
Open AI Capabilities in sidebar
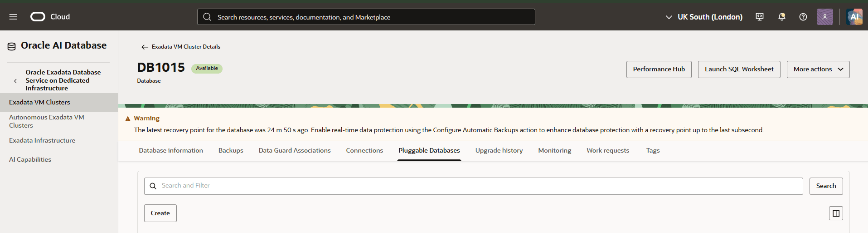30,159
